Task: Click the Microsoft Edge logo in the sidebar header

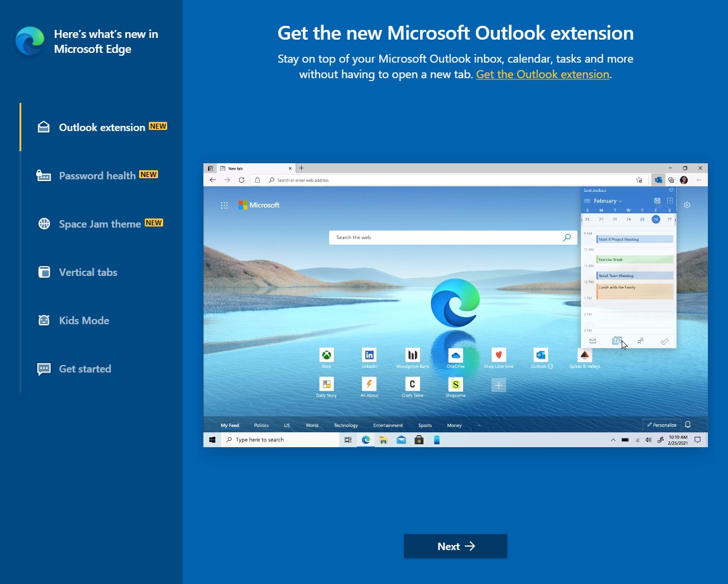Action: (x=30, y=41)
